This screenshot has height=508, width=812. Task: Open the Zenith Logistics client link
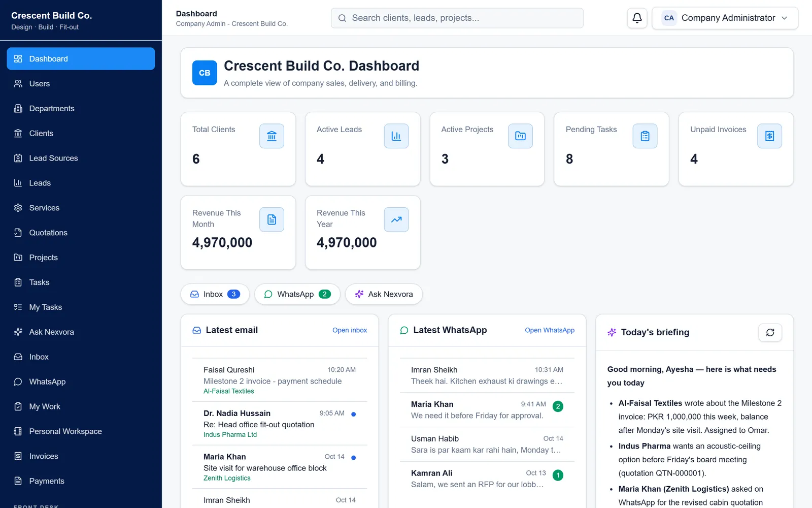point(227,478)
